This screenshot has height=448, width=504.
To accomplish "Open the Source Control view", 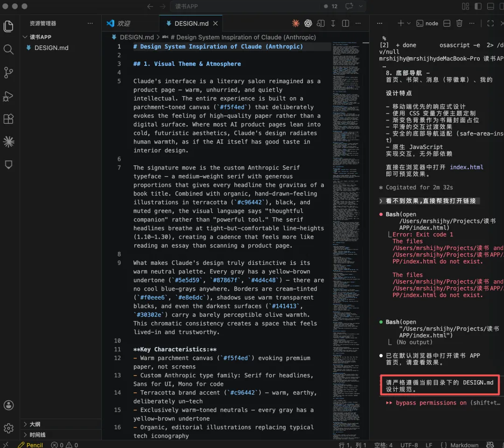I will coord(8,73).
